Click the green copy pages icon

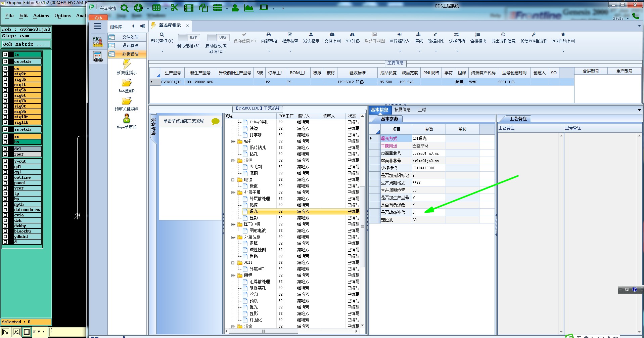203,7
